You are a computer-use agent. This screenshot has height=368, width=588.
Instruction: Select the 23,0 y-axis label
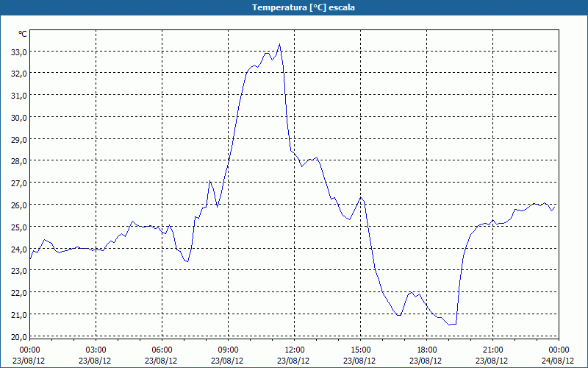(19, 271)
